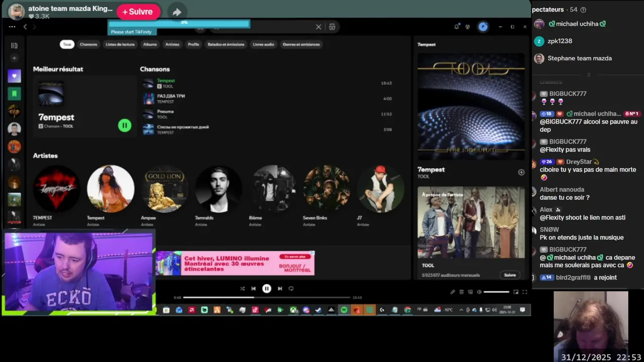Select the Artistes filter chip
The image size is (644, 362).
coord(173,44)
